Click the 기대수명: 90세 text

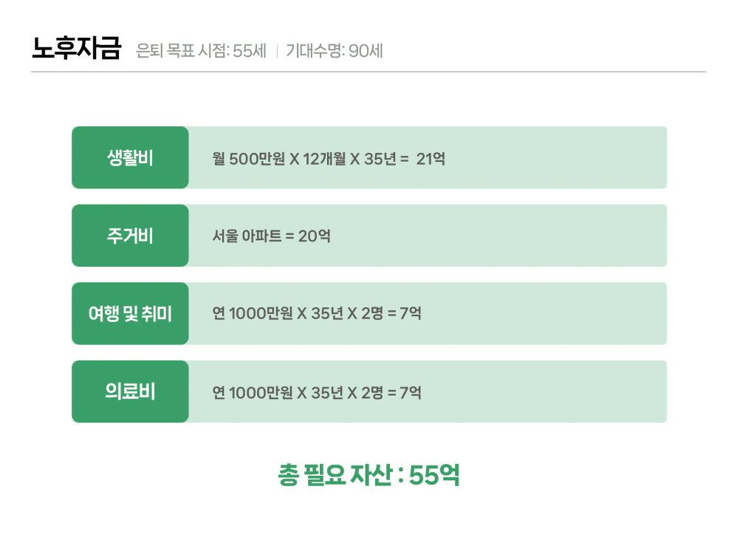334,51
